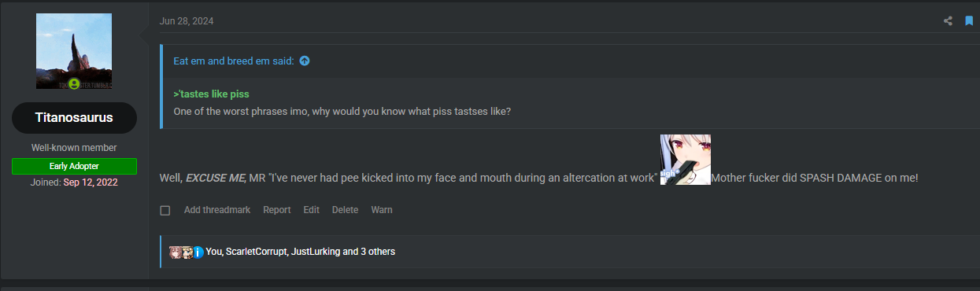Viewport: 980px width, 291px height.
Task: Click the share post icon
Action: coord(948,21)
